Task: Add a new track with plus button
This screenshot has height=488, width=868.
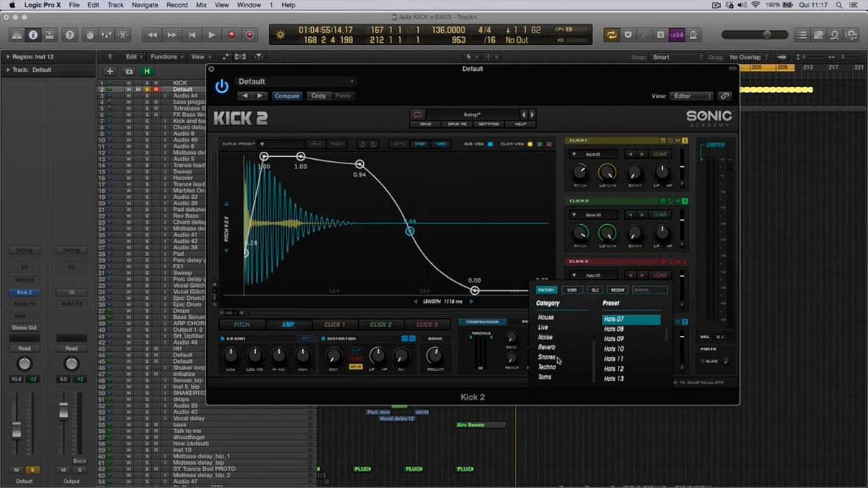Action: pos(110,71)
